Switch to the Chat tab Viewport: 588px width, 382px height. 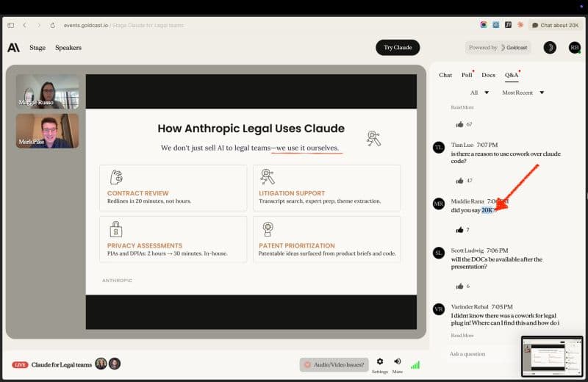pos(445,75)
